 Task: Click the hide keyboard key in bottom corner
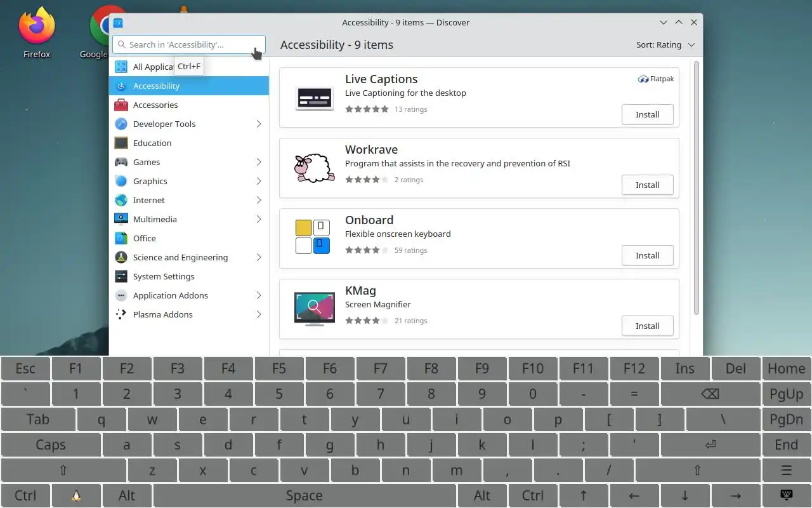click(787, 496)
